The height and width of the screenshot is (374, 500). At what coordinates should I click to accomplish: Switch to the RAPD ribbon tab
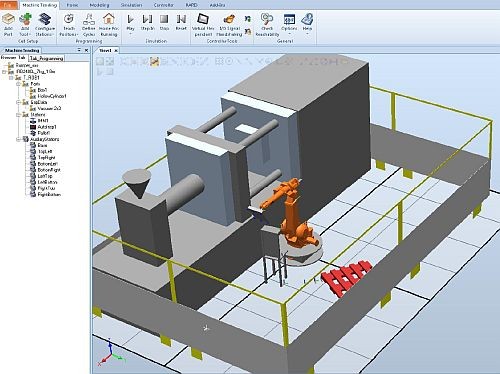click(x=191, y=5)
